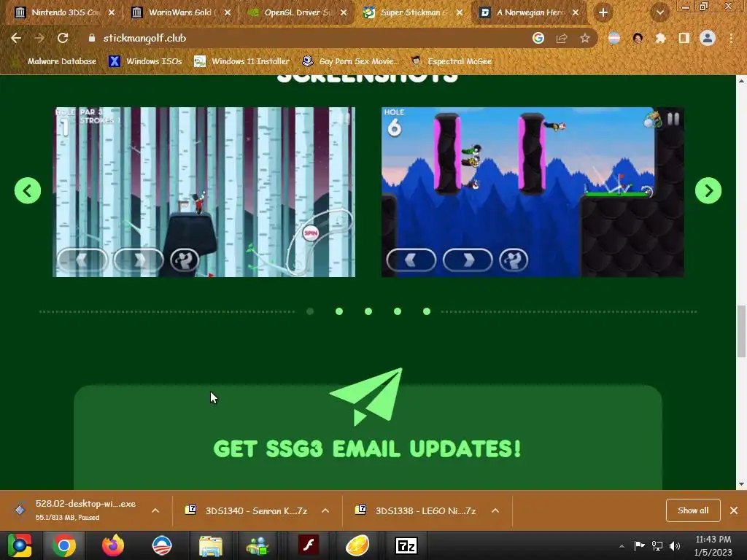Close the downloads bar

734,510
